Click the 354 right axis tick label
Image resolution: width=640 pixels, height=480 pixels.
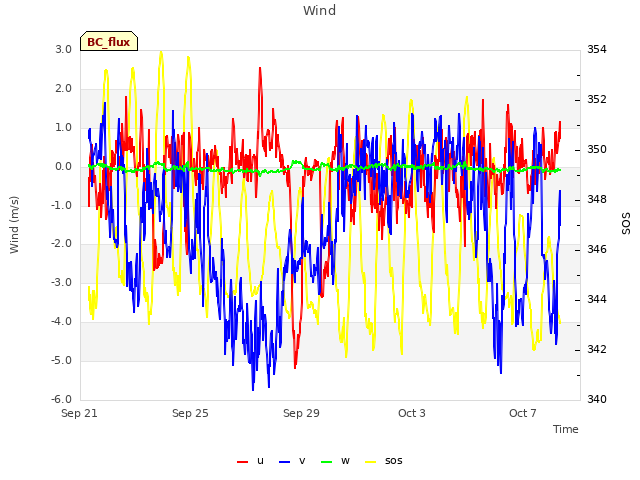click(x=597, y=49)
